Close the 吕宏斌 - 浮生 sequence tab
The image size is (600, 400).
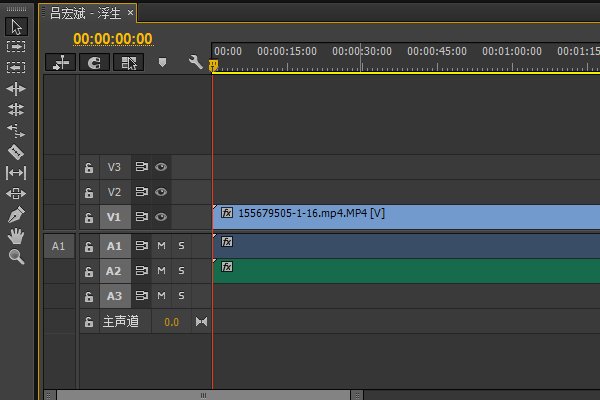[130, 13]
